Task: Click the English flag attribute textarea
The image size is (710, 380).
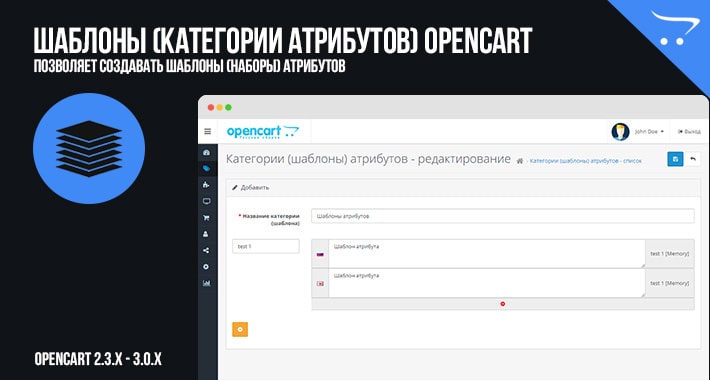Action: pos(487,283)
